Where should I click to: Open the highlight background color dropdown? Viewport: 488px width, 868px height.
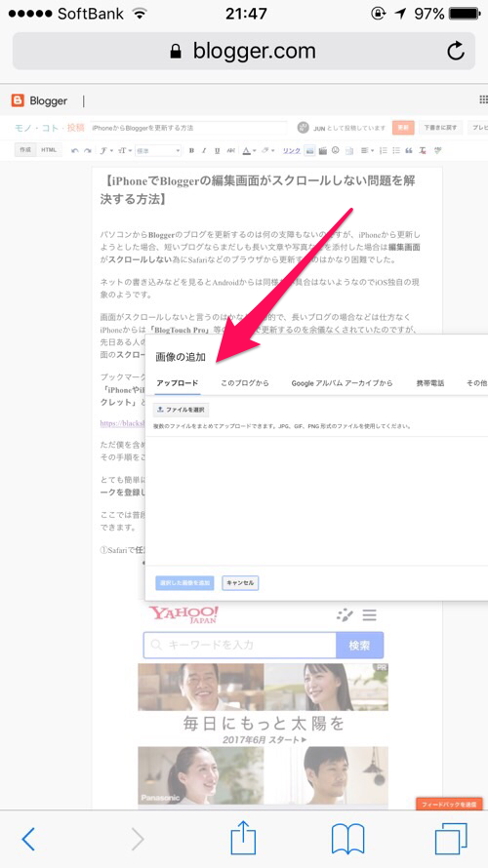[268, 150]
